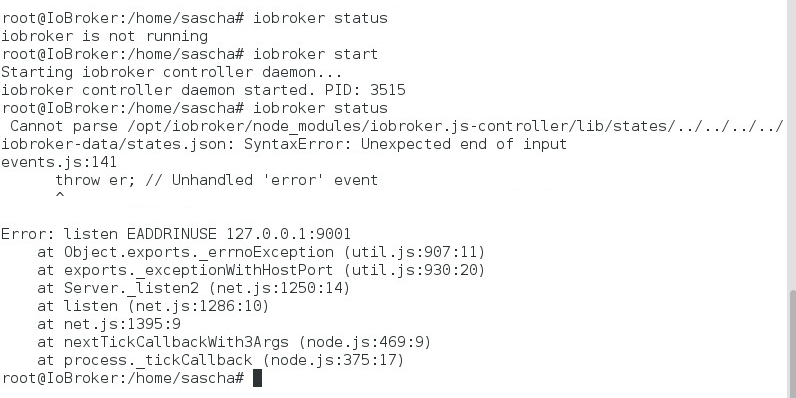Click the 'Object.exports._errnoException' stack line
Viewport: 796px width, 398px height.
(261, 252)
